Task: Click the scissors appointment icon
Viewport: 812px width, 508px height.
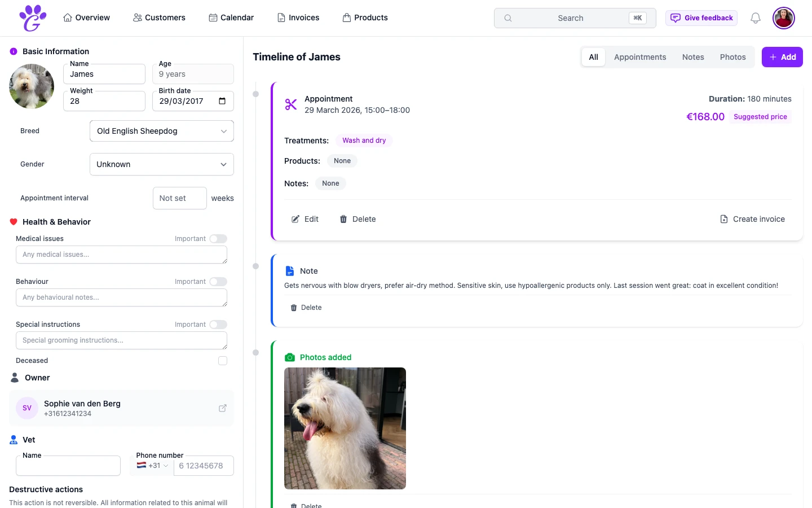Action: (x=290, y=104)
